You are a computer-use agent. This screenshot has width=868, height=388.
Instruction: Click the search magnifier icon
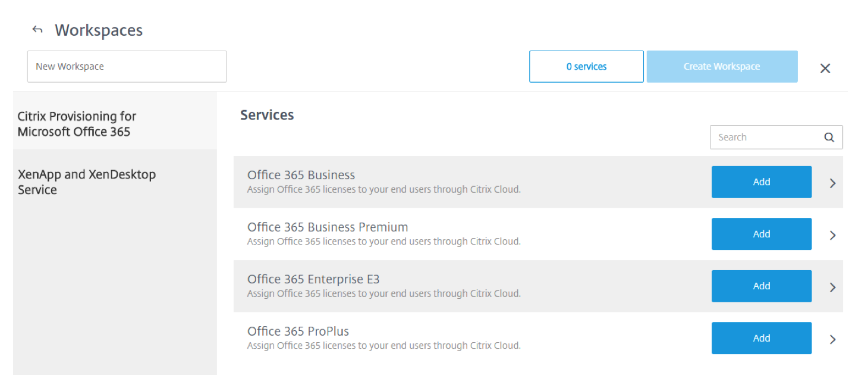(829, 137)
